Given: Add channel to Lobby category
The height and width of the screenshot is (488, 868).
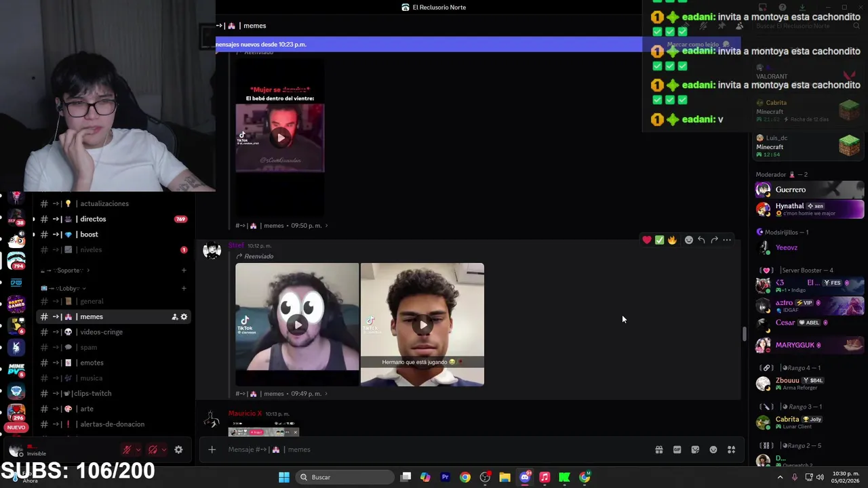Looking at the screenshot, I should click(x=184, y=288).
